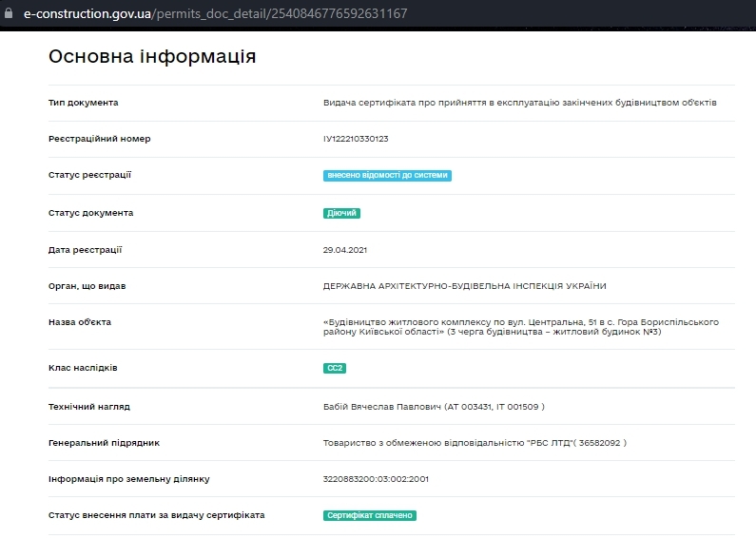This screenshot has width=756, height=538.
Task: Select the registration date 29.04.2021
Action: (345, 250)
